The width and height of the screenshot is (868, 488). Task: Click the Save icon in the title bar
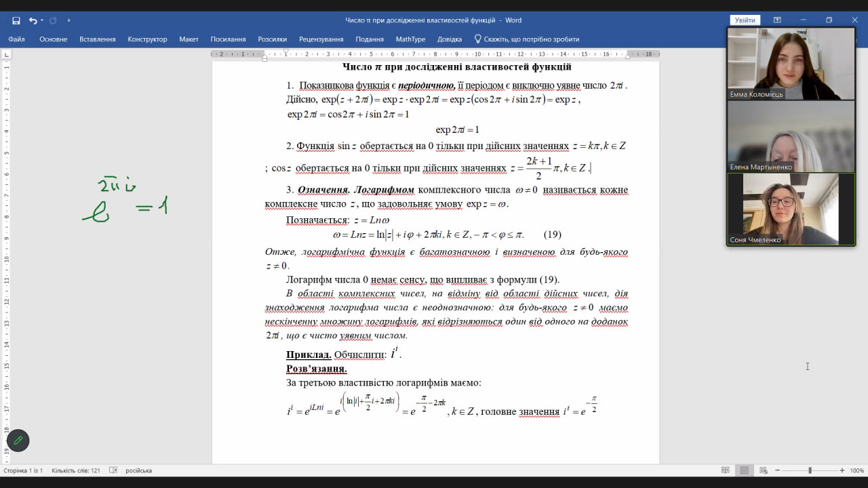click(16, 20)
